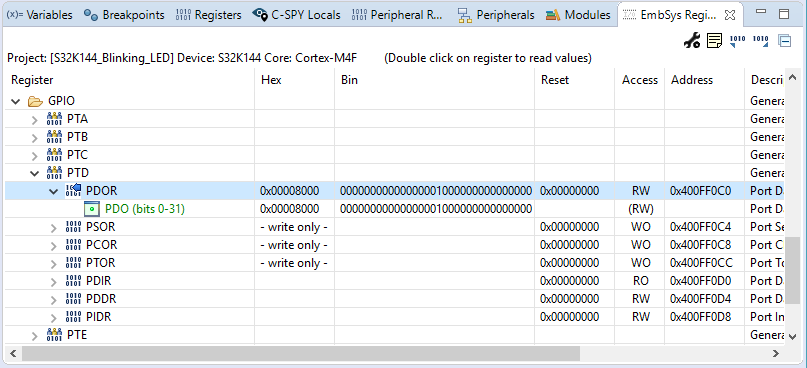The width and height of the screenshot is (807, 368).
Task: Click the PDIR register icon
Action: pyautogui.click(x=74, y=281)
